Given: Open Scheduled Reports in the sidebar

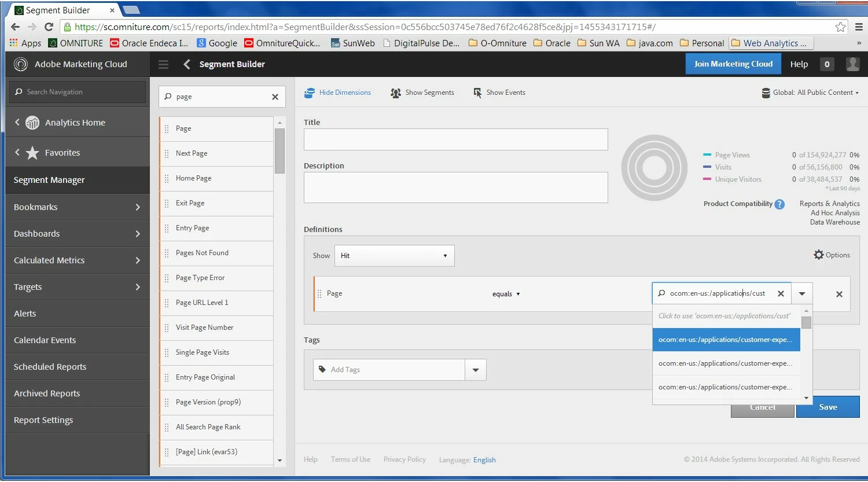Looking at the screenshot, I should (78, 367).
